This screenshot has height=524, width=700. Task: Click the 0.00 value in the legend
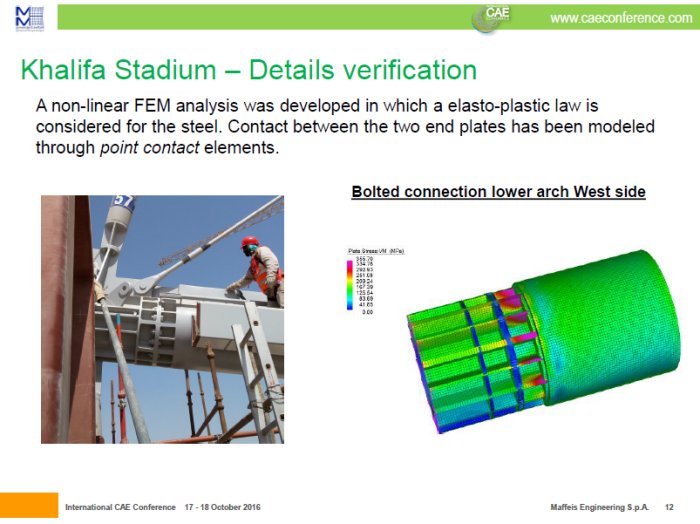tap(367, 312)
